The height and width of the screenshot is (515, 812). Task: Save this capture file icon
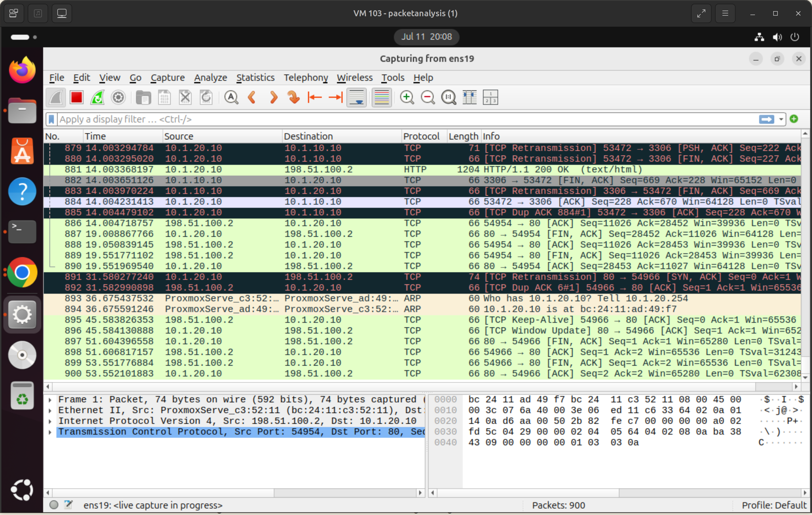pos(164,98)
